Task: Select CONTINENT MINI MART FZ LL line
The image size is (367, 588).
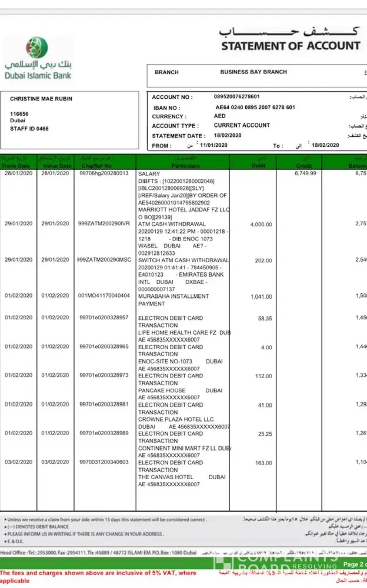Action: [x=185, y=448]
